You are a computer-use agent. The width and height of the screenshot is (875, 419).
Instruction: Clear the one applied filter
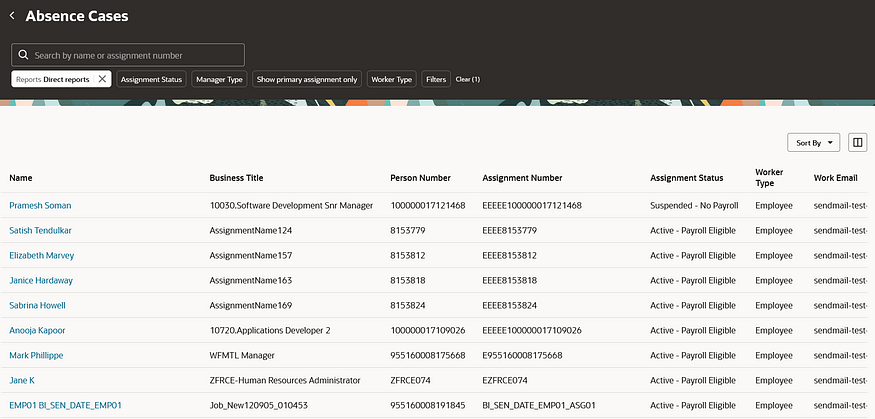(467, 79)
